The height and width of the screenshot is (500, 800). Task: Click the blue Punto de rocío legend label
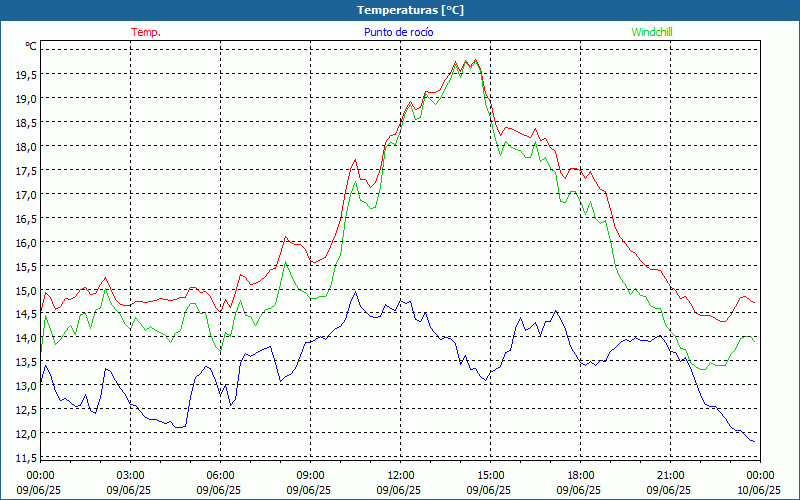[398, 32]
